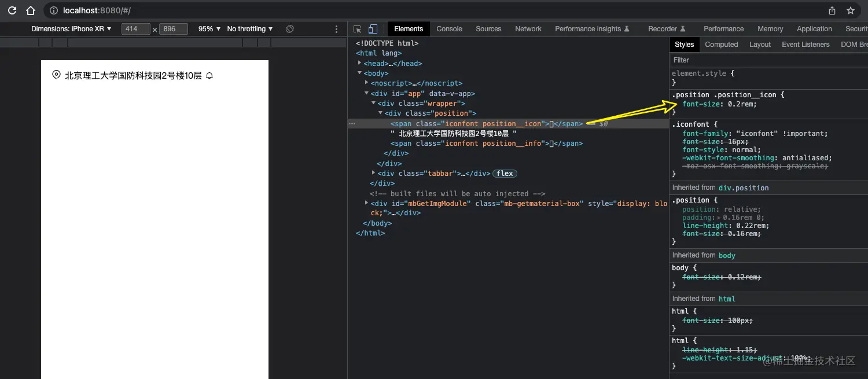This screenshot has width=868, height=379.
Task: View site information icon in address bar
Action: 53,10
